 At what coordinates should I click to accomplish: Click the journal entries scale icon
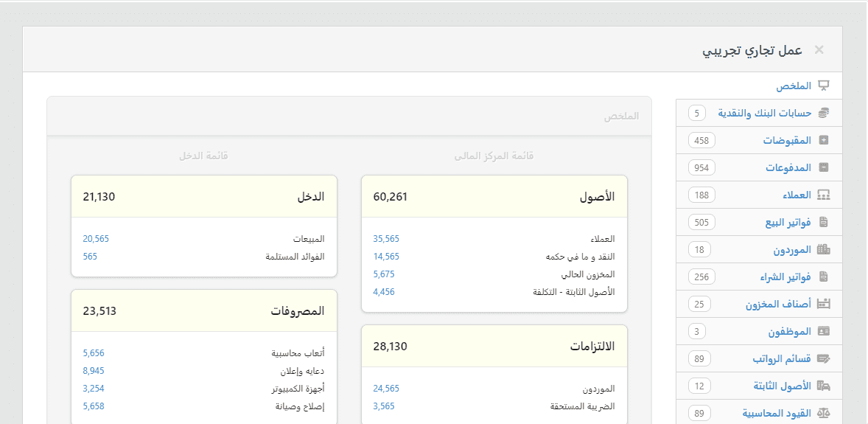824,413
